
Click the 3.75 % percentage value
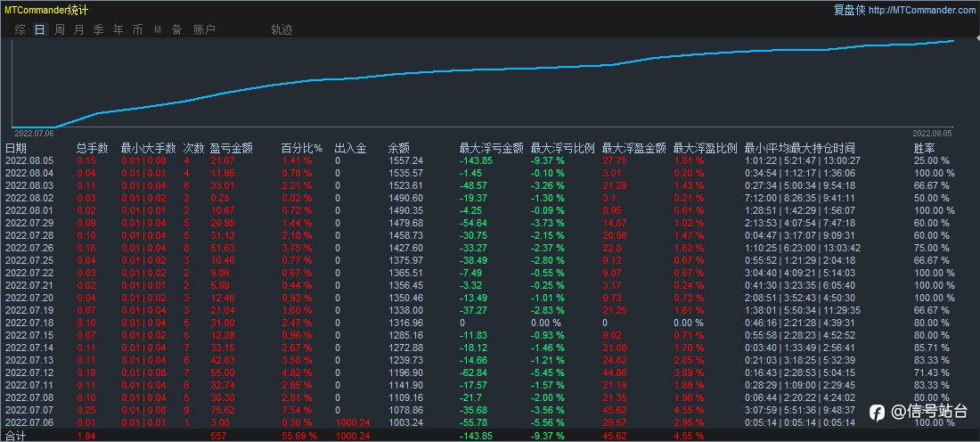[x=297, y=248]
